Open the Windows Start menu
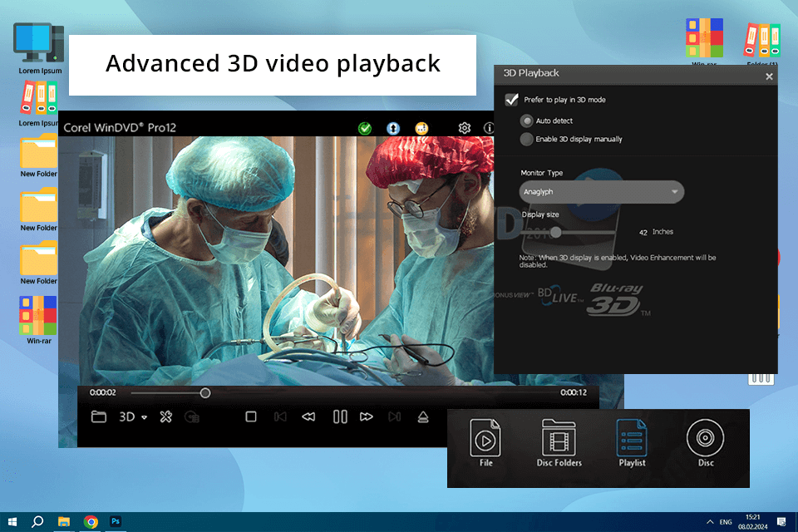Image resolution: width=798 pixels, height=532 pixels. [x=12, y=522]
